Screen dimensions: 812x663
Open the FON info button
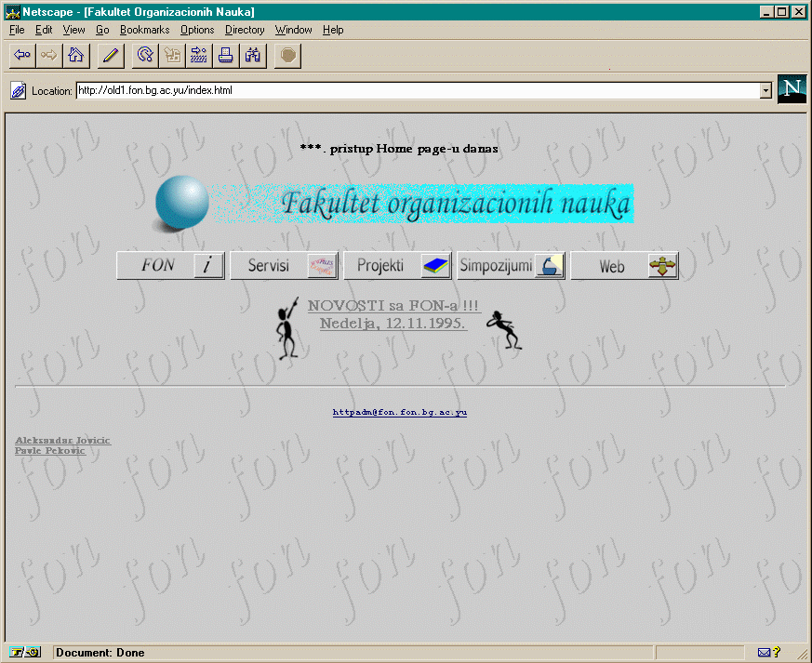tap(170, 266)
